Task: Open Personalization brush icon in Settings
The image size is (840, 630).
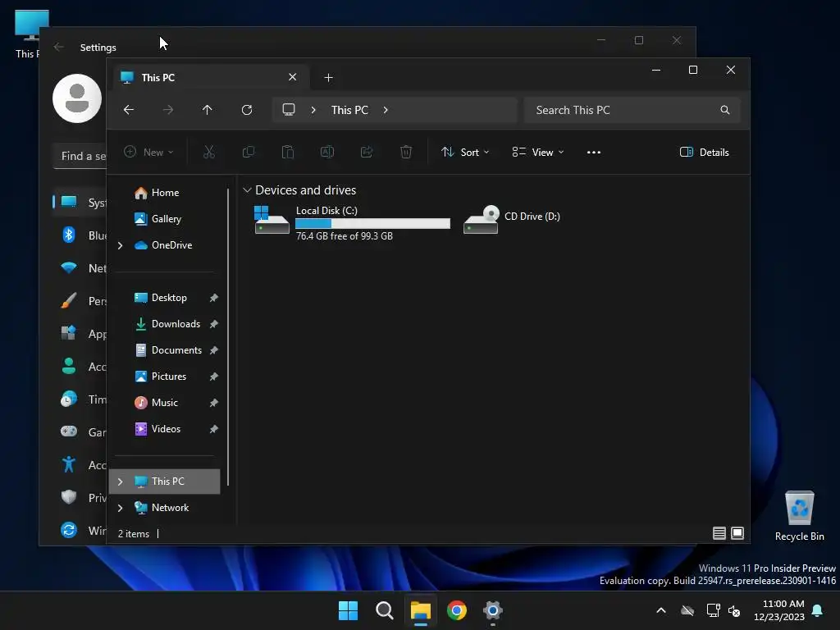Action: click(69, 300)
